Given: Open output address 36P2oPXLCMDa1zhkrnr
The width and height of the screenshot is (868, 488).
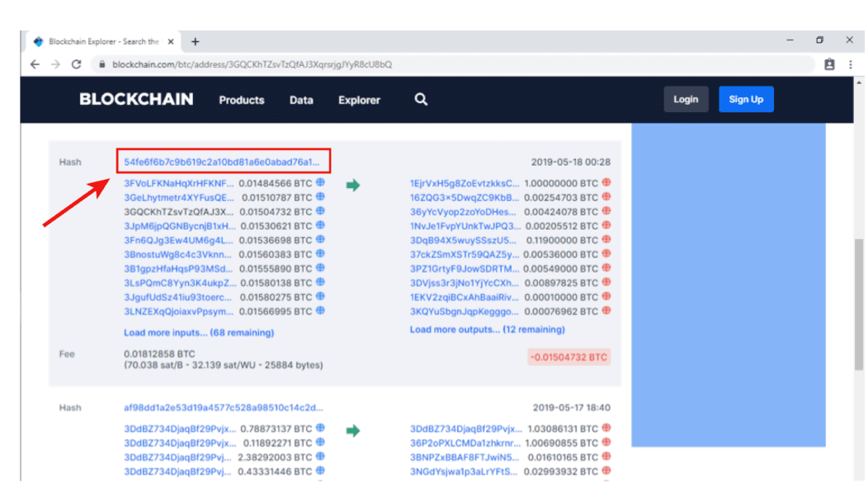Looking at the screenshot, I should click(465, 443).
